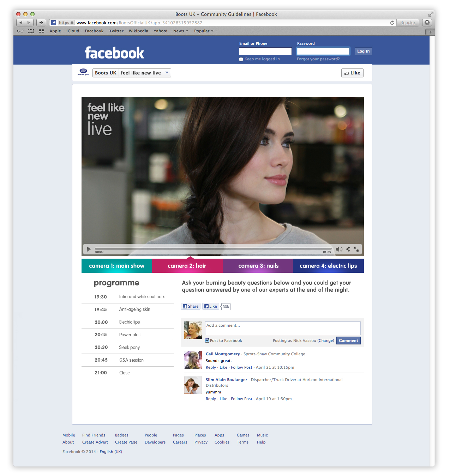Open the Gail Montgomery name link
This screenshot has height=476, width=450.
coord(223,354)
